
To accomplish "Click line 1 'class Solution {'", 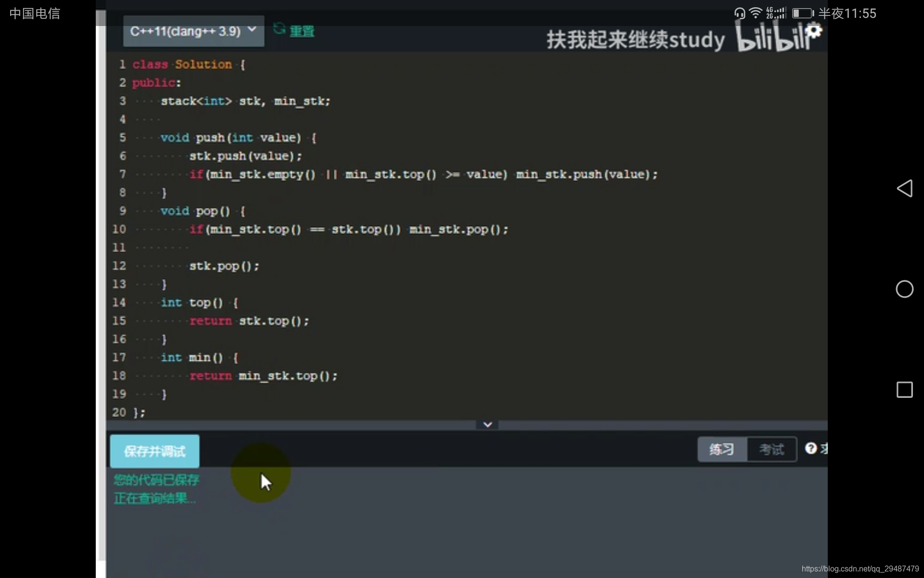I will [189, 65].
